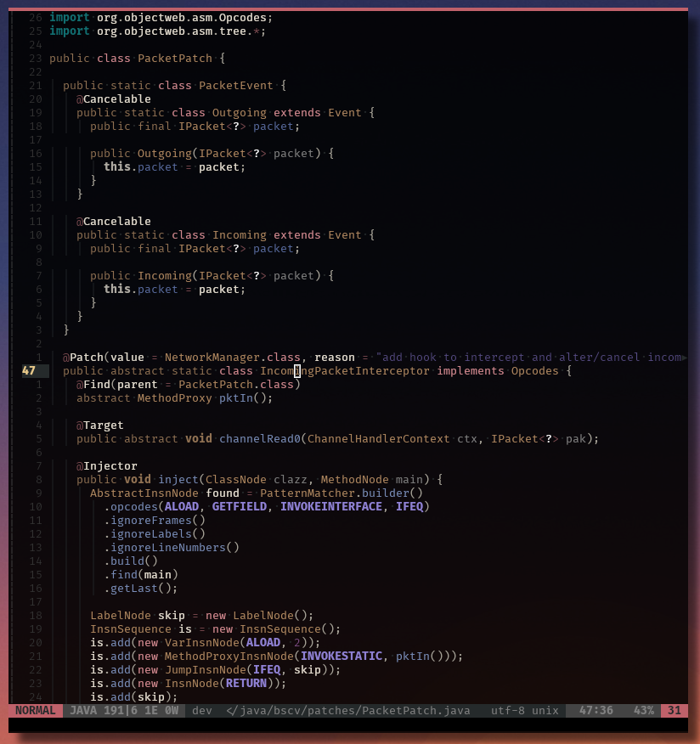Click the @Cancelable annotation above class Outgoing
The height and width of the screenshot is (744, 700).
tap(114, 99)
